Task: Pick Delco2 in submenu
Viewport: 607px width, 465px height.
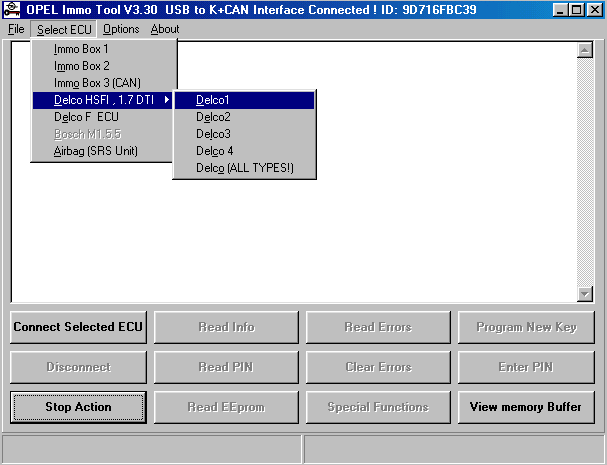Action: [244, 117]
